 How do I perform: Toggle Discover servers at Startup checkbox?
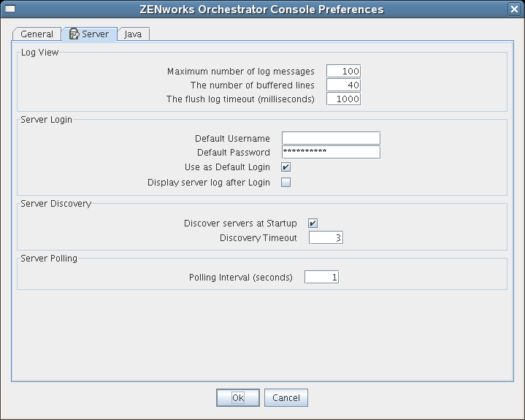[313, 224]
